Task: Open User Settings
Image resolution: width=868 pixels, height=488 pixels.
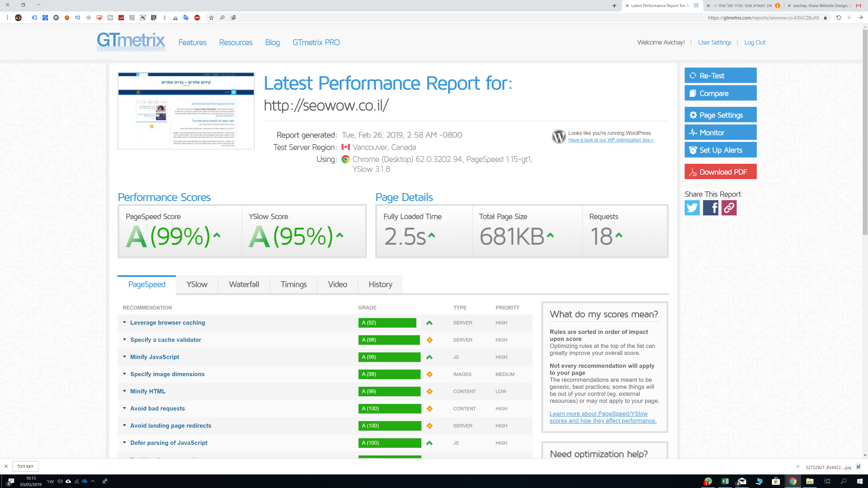Action: pos(715,42)
